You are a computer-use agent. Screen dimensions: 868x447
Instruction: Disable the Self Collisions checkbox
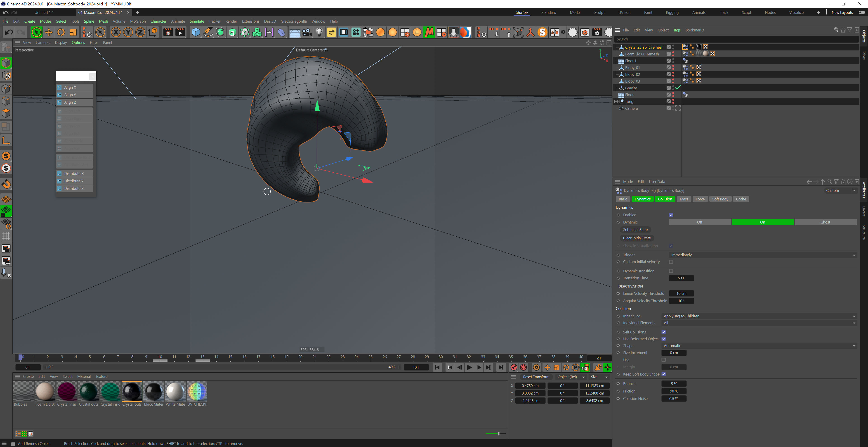(x=663, y=332)
